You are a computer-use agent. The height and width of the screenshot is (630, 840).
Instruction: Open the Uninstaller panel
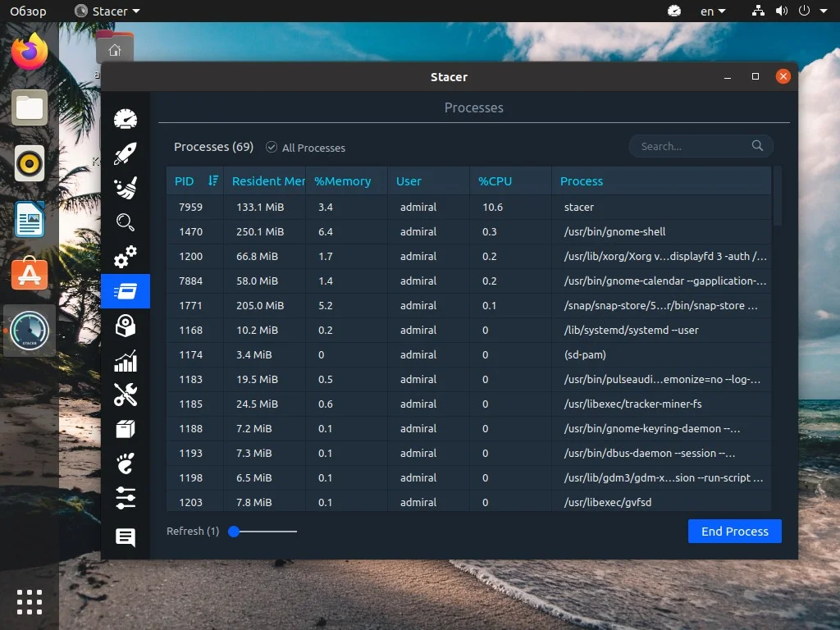coord(126,326)
